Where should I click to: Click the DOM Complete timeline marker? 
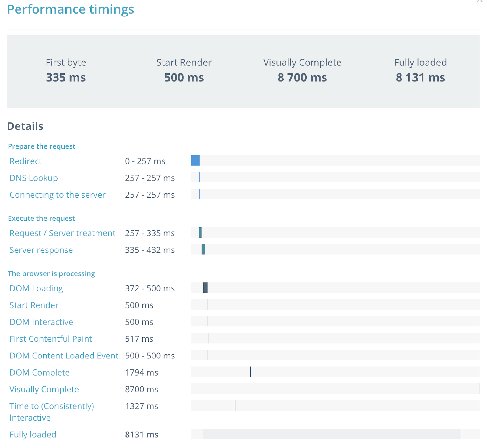pos(250,372)
